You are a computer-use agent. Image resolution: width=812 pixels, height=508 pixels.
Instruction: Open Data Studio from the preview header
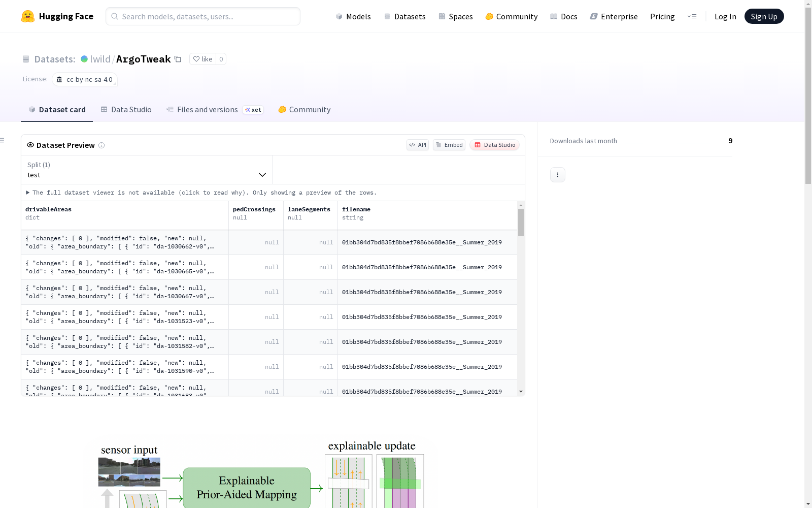494,145
